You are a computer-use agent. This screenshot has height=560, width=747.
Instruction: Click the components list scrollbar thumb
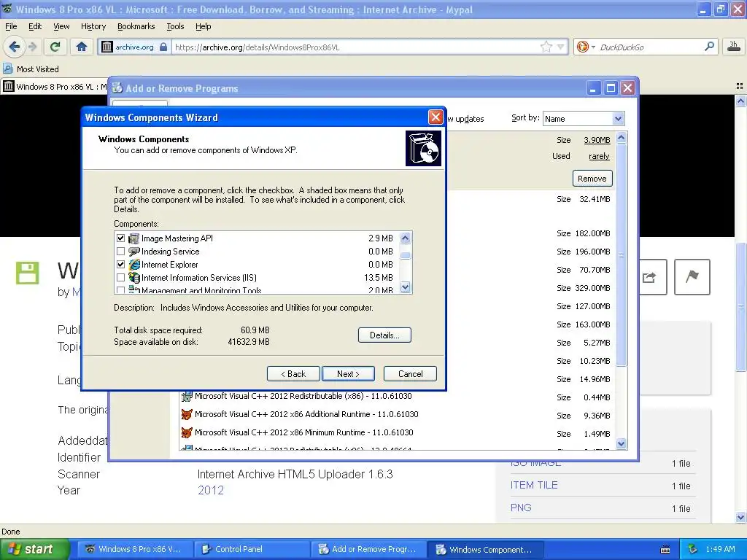pyautogui.click(x=406, y=256)
